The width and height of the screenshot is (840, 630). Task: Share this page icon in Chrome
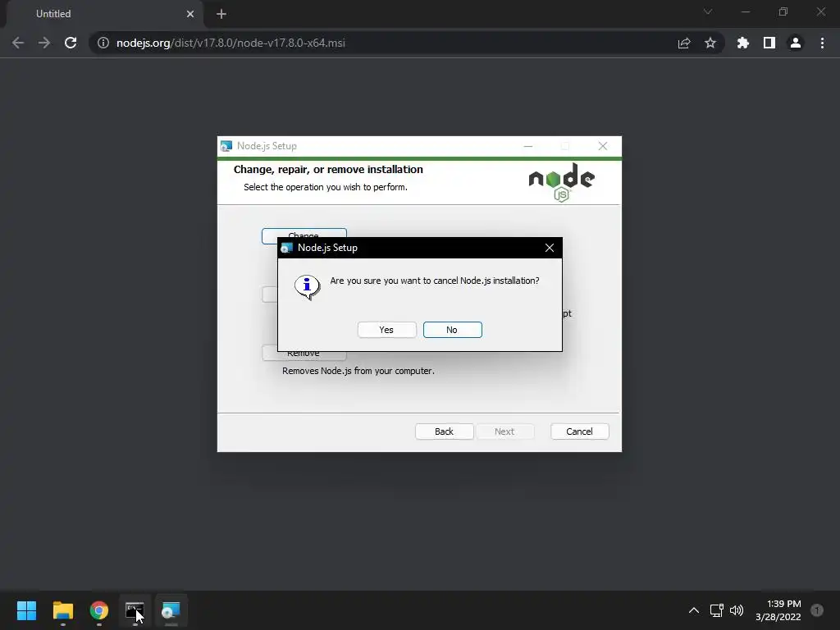[684, 43]
